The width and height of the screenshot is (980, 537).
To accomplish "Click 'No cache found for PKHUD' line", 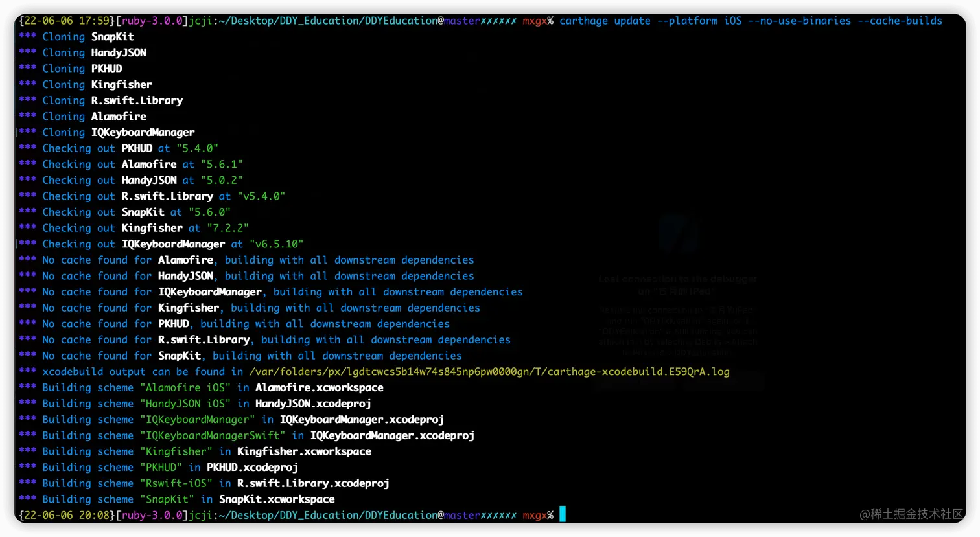I will click(234, 324).
